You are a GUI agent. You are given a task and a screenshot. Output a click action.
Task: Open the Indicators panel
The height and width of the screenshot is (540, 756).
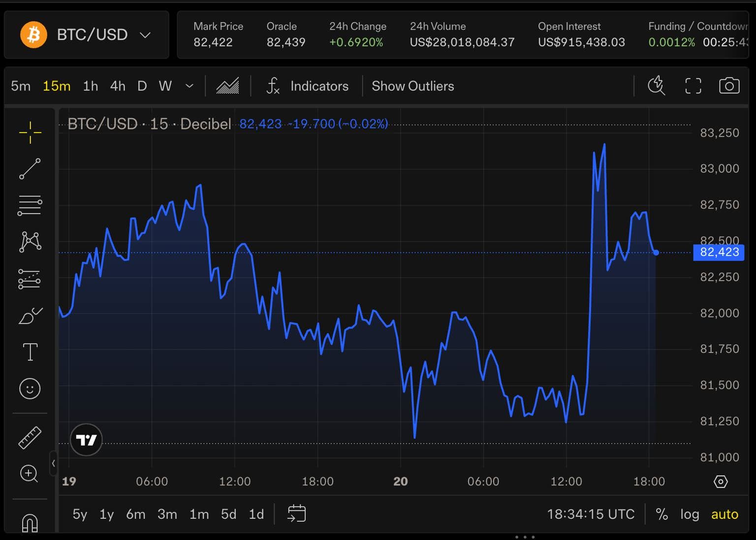pyautogui.click(x=307, y=86)
